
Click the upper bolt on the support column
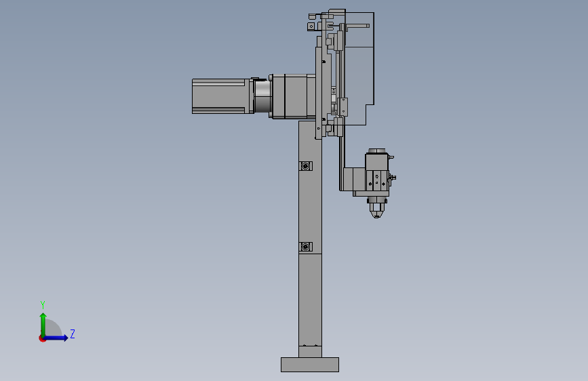(x=306, y=165)
